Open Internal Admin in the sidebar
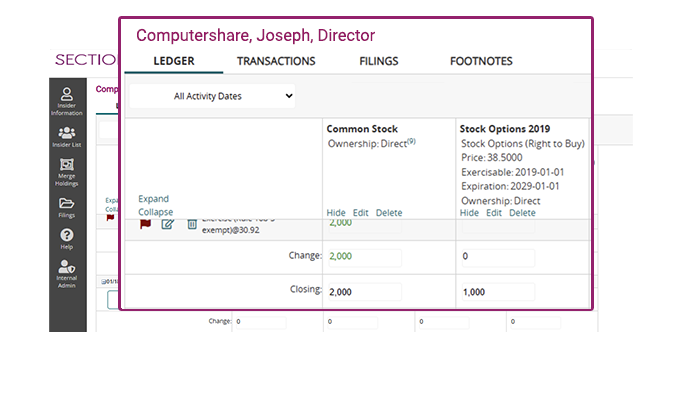The image size is (682, 412). (x=67, y=272)
